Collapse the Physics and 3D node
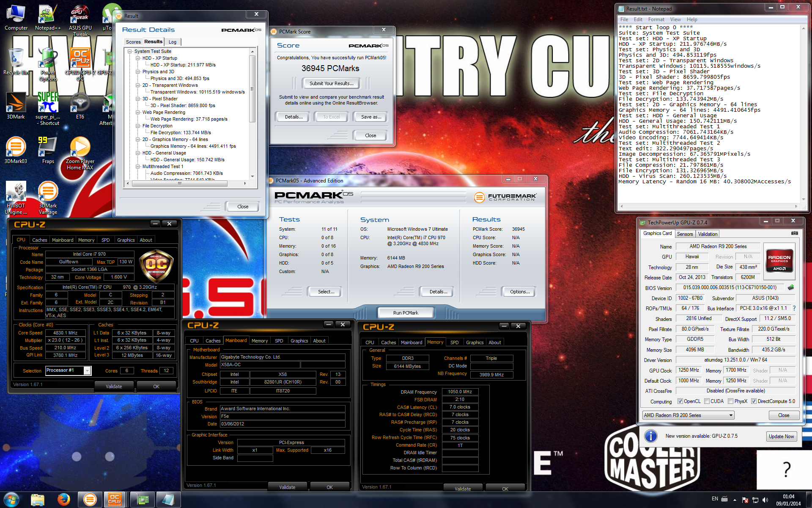 [x=138, y=72]
